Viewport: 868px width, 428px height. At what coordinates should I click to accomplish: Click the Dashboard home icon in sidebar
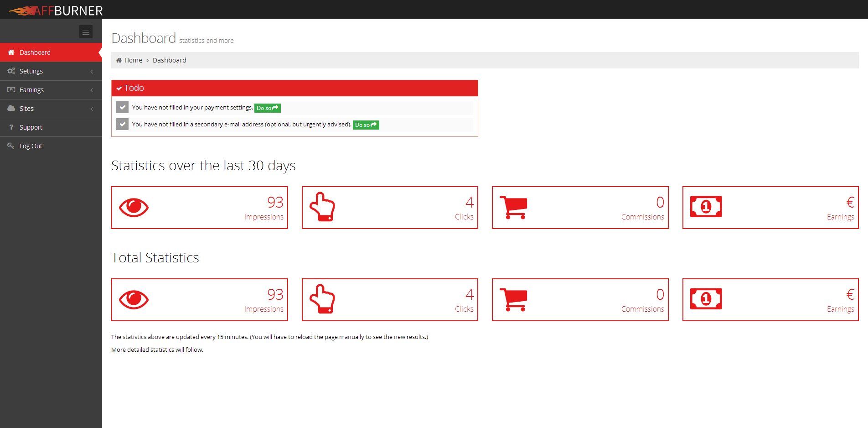tap(11, 52)
